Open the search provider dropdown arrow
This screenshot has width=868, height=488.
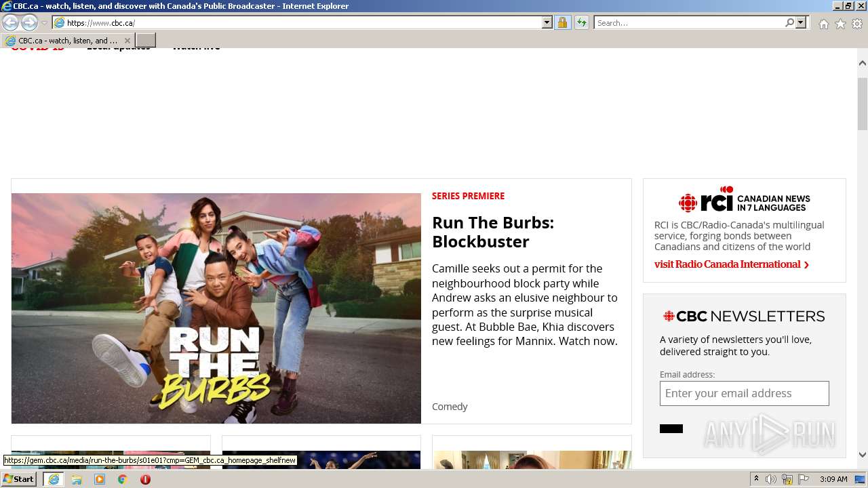tap(801, 22)
